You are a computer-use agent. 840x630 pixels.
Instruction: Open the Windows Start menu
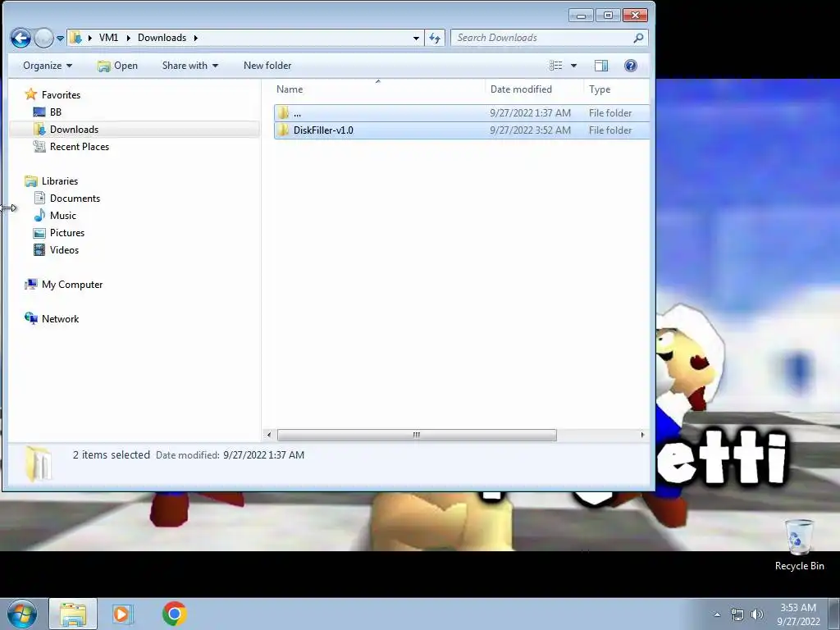click(x=22, y=614)
